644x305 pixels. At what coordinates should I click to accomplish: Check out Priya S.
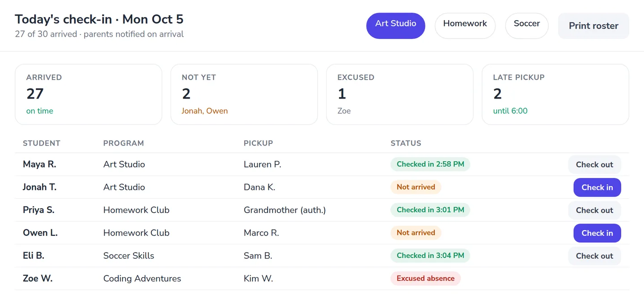coord(594,210)
